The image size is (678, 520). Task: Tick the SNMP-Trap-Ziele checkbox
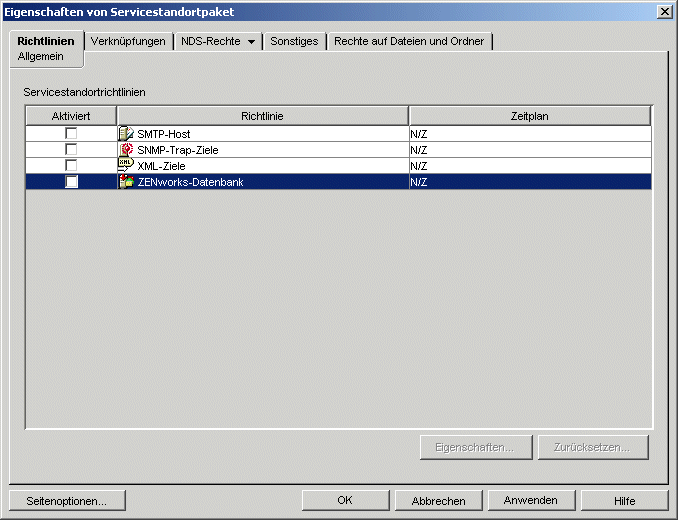71,149
